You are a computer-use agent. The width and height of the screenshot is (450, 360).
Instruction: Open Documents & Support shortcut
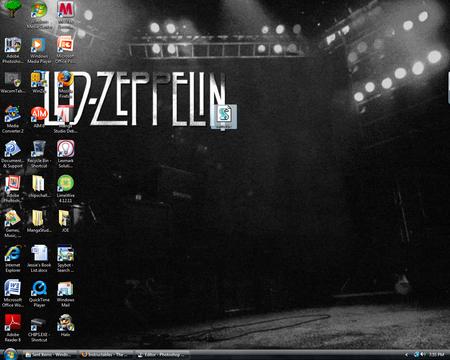click(x=13, y=154)
